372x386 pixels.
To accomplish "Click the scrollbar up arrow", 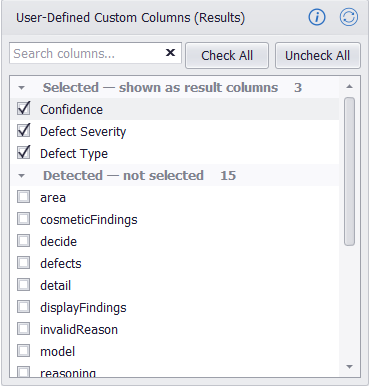I will (349, 87).
